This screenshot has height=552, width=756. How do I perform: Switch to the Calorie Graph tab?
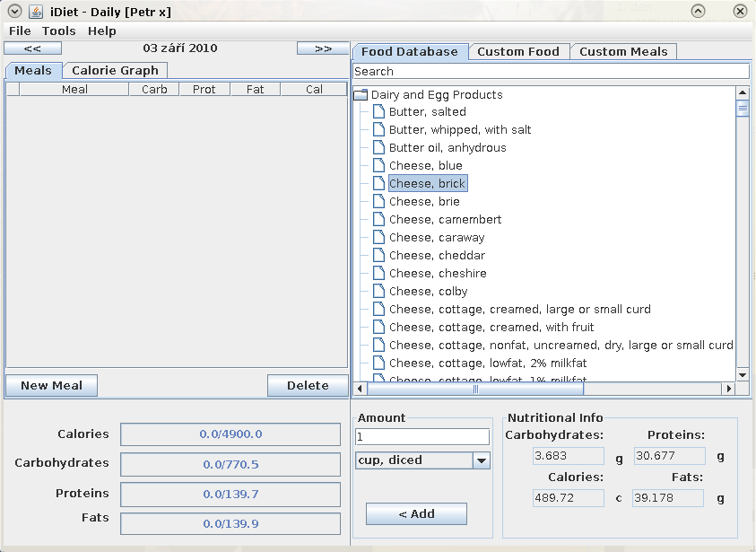coord(115,70)
